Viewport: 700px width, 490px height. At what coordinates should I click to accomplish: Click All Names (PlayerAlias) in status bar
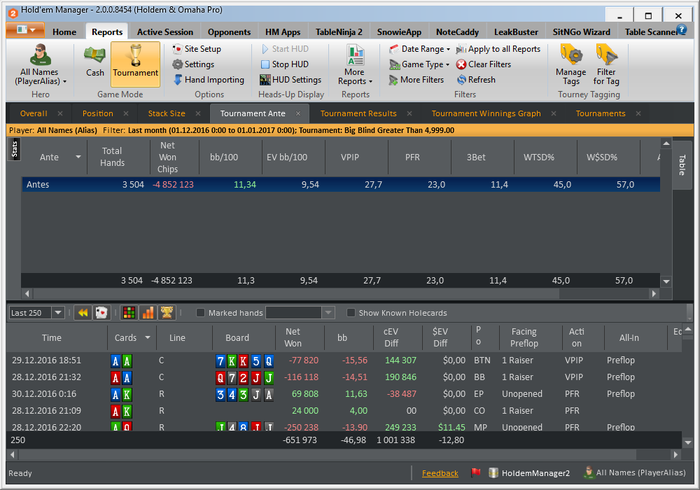click(x=635, y=473)
